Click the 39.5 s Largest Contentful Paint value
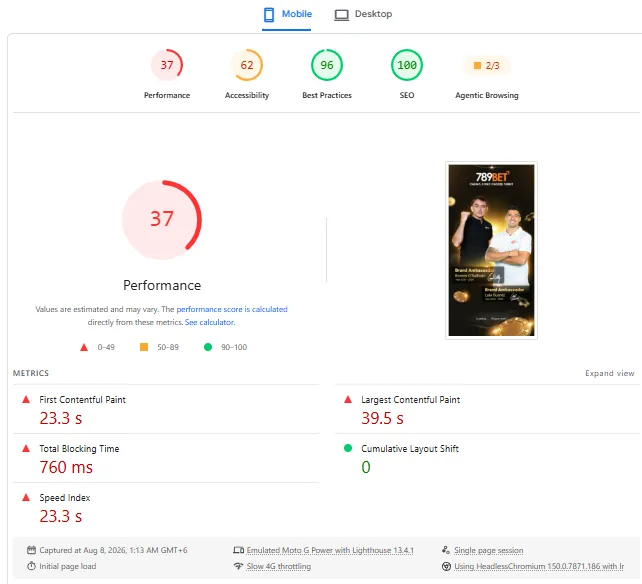This screenshot has height=584, width=642. coord(382,418)
